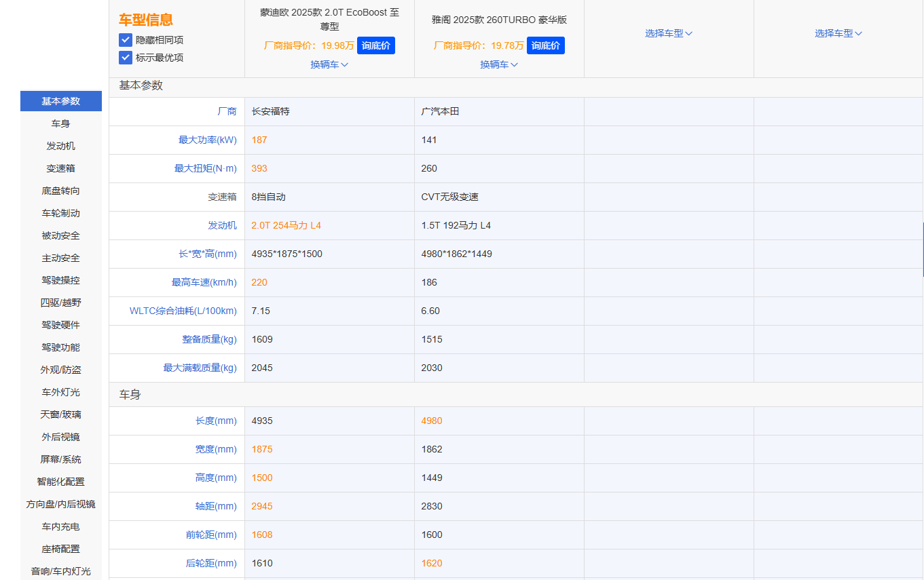Open 换辆车 dropdown for 雅阁
The width and height of the screenshot is (924, 580).
tap(499, 64)
